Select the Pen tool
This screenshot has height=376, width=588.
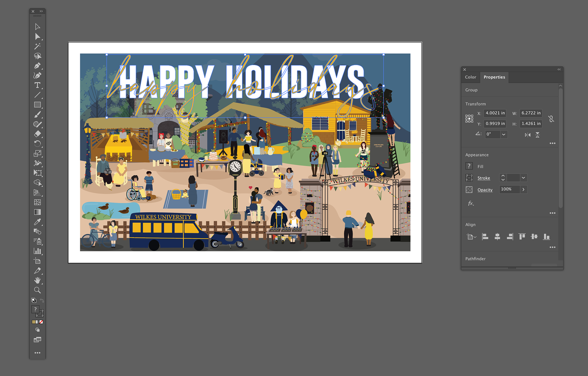pos(37,66)
